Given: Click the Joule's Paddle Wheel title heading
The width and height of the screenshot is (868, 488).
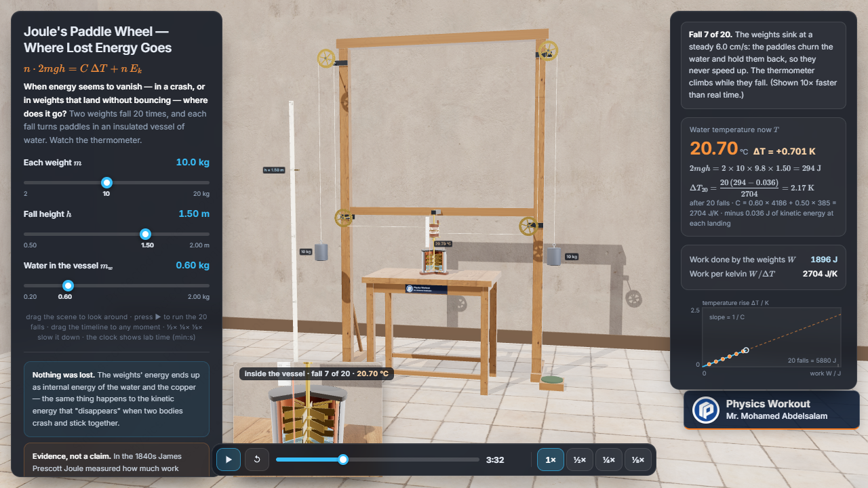Looking at the screenshot, I should click(x=96, y=39).
